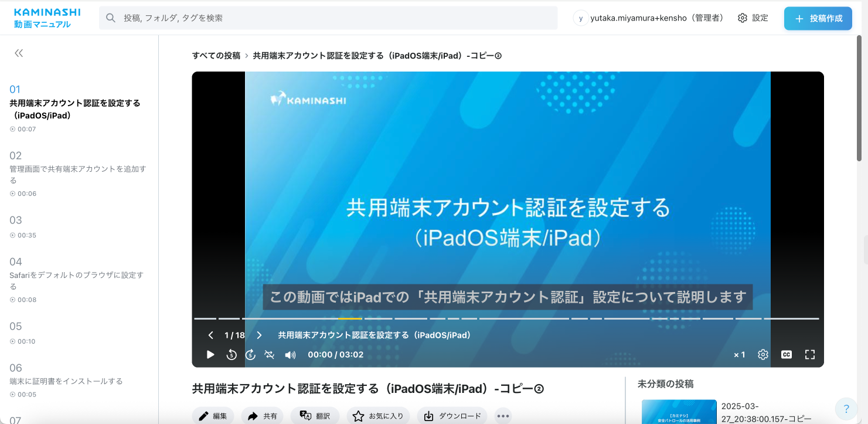This screenshot has height=424, width=868.
Task: Toggle the loop playback icon
Action: (x=270, y=355)
